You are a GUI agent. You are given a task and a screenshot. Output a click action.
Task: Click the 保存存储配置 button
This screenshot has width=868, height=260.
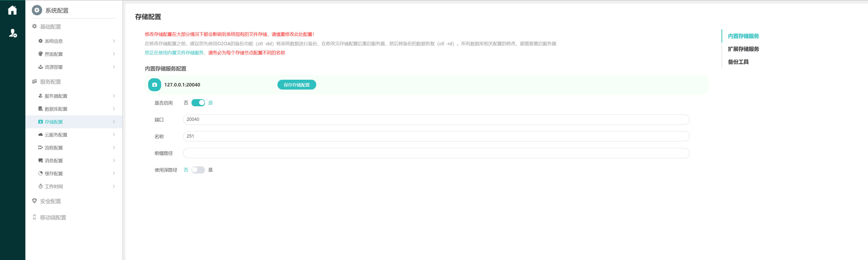296,85
